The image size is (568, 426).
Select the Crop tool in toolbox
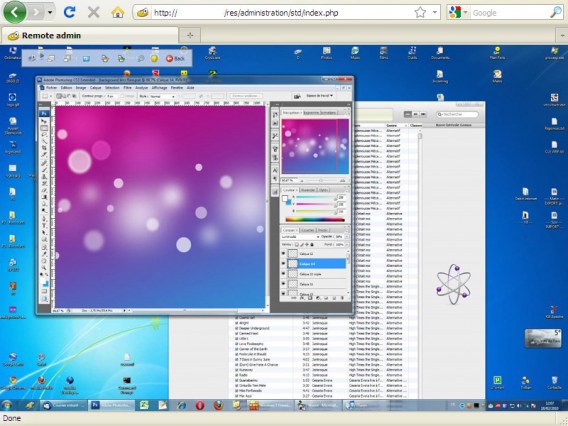click(44, 148)
